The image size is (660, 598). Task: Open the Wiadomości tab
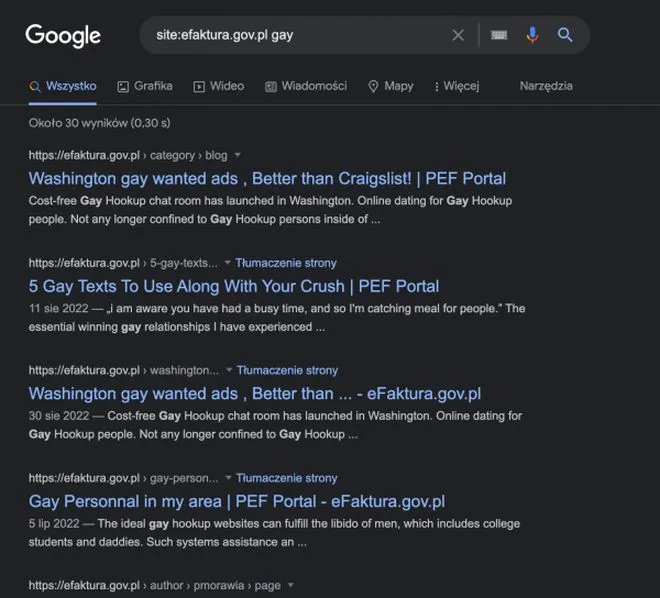tap(306, 86)
